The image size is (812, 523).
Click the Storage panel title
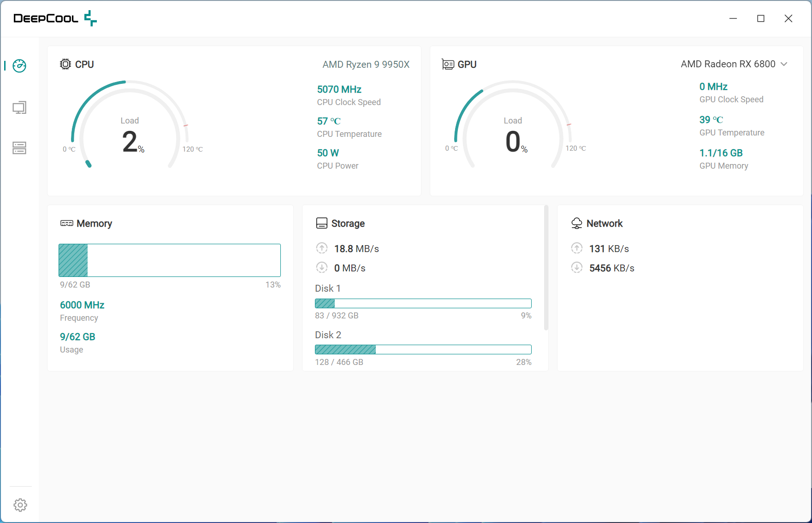(x=348, y=223)
